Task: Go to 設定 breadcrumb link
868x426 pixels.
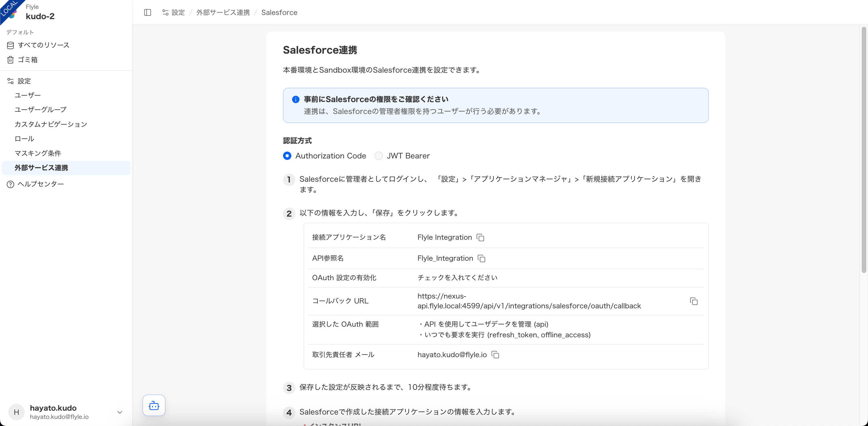Action: (178, 12)
